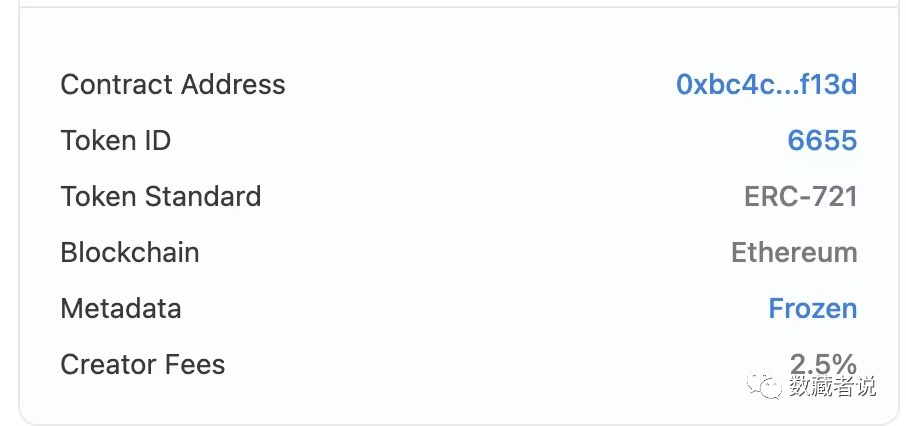The image size is (906, 426).
Task: Select the ERC-721 token standard value
Action: (x=800, y=197)
